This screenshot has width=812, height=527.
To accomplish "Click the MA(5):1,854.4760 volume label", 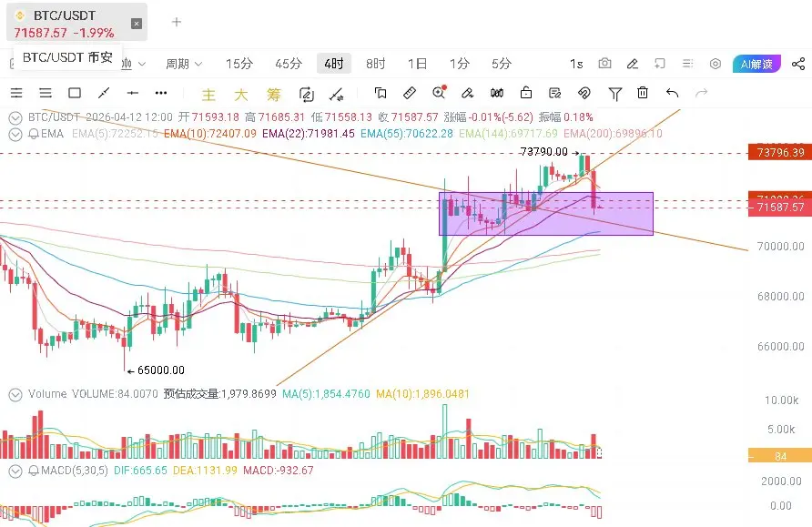I will coord(326,394).
